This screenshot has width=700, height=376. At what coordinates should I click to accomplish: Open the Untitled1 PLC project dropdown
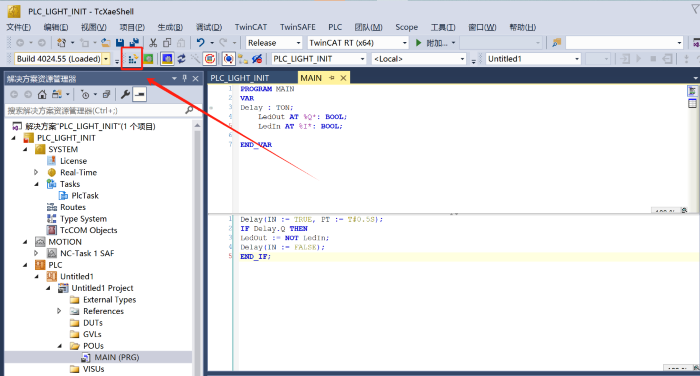click(x=577, y=59)
